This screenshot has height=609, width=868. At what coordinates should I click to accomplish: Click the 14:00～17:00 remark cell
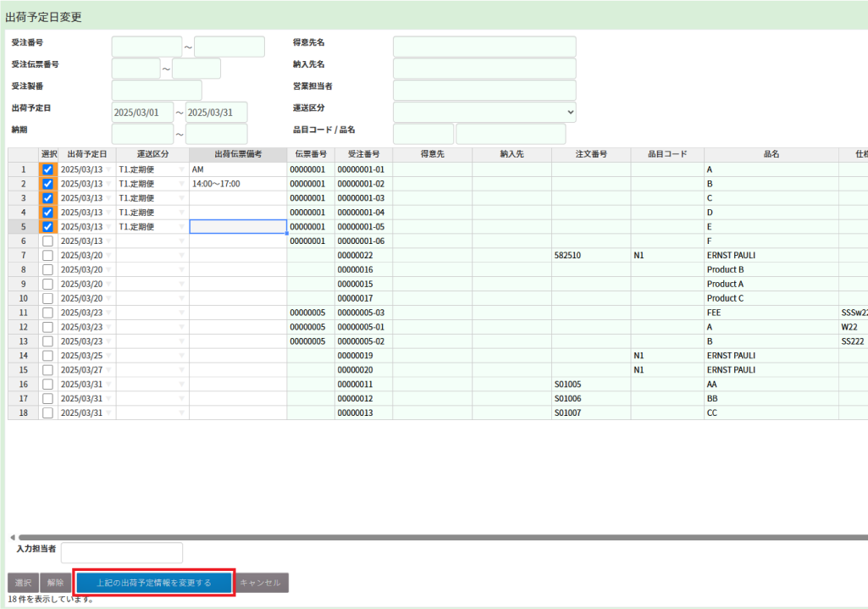238,184
